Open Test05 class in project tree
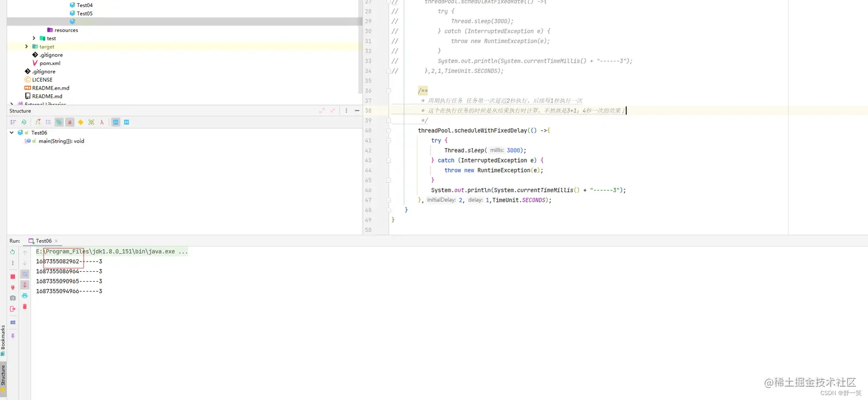Viewport: 868px width, 400px height. click(x=84, y=13)
